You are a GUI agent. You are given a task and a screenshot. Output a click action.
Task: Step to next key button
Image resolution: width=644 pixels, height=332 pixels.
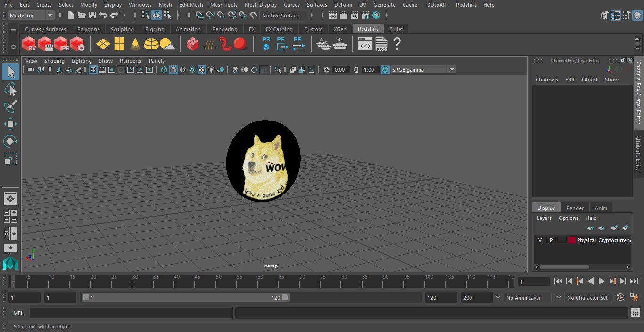coord(612,281)
